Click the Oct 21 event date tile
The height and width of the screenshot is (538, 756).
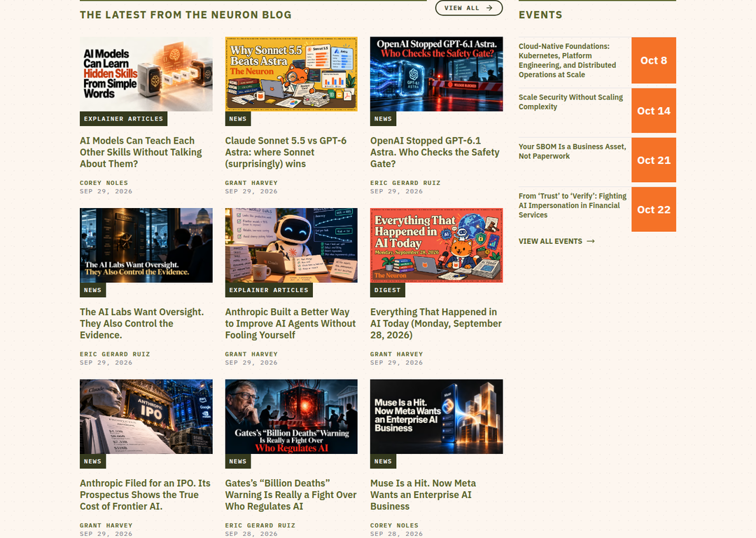[654, 160]
